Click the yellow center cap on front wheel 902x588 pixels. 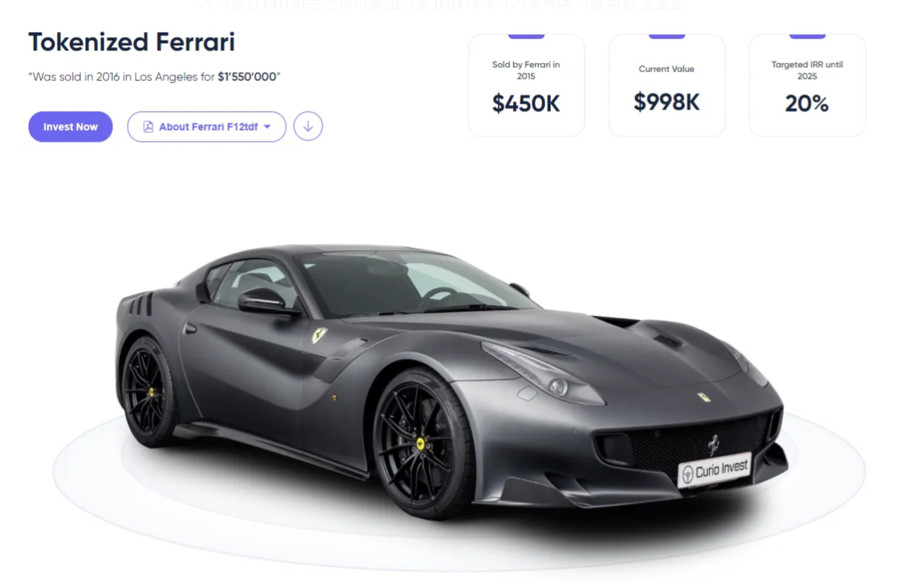click(421, 444)
